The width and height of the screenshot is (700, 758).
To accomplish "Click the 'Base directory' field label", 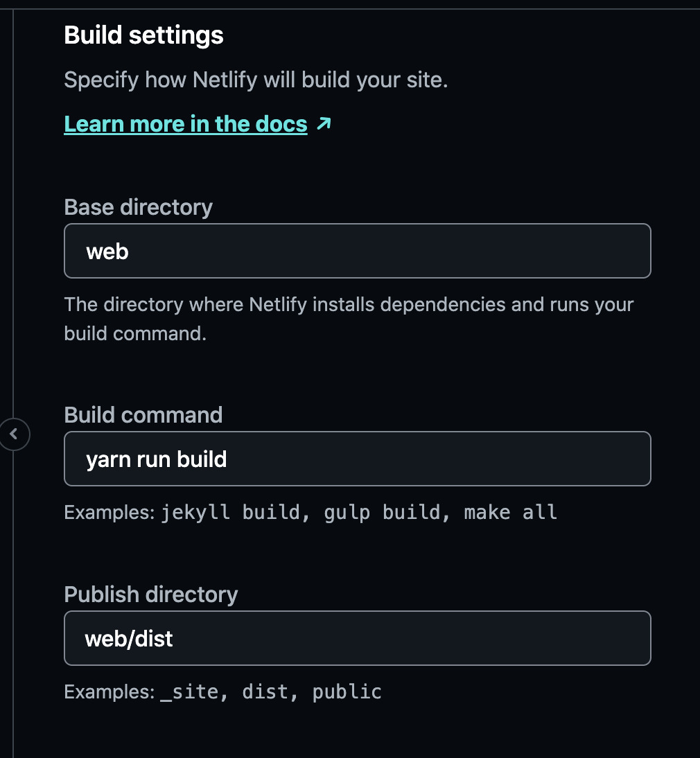I will [x=138, y=207].
